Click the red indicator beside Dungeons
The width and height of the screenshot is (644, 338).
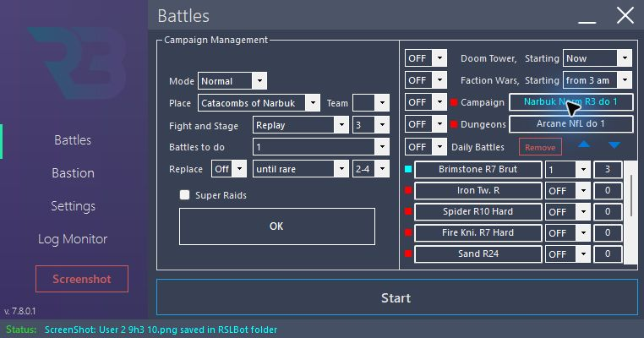pyautogui.click(x=454, y=124)
